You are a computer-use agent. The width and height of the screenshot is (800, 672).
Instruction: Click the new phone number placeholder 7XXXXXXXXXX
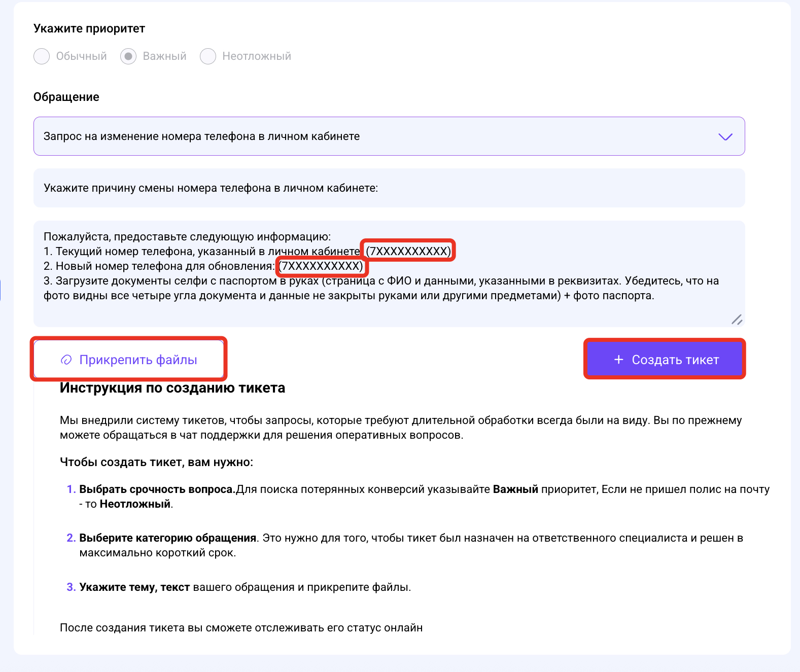pos(322,266)
